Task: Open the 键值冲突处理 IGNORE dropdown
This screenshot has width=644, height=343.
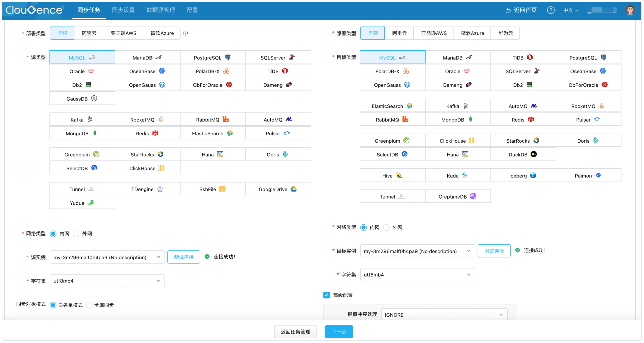Action: (x=444, y=315)
